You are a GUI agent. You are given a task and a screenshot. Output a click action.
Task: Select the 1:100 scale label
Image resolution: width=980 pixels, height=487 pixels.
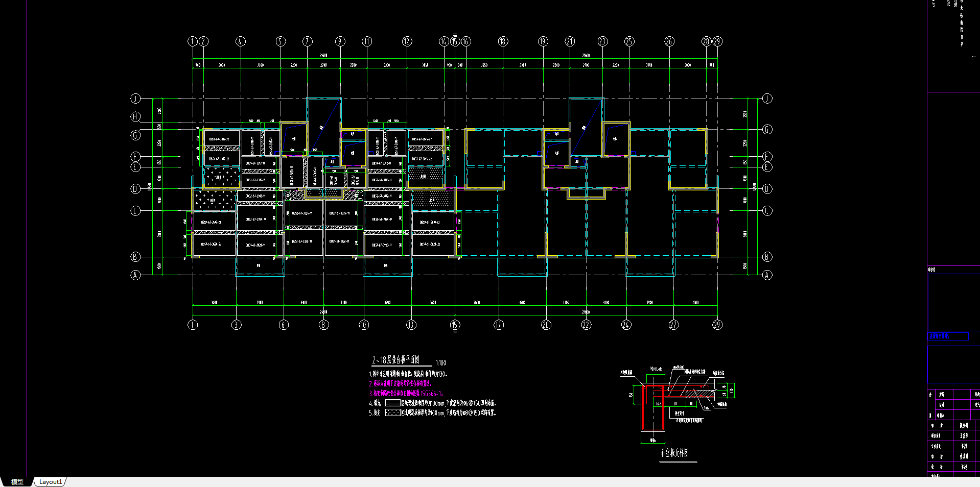click(440, 363)
